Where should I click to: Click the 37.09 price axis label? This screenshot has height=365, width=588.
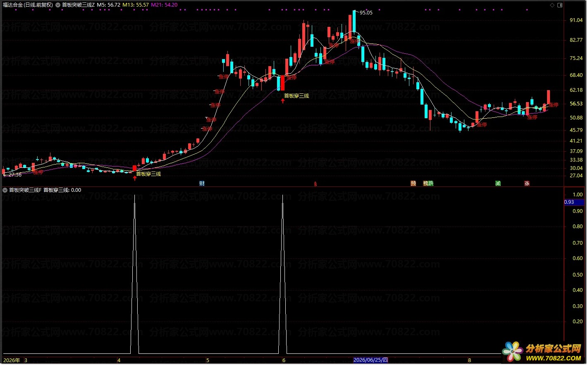tap(576, 151)
